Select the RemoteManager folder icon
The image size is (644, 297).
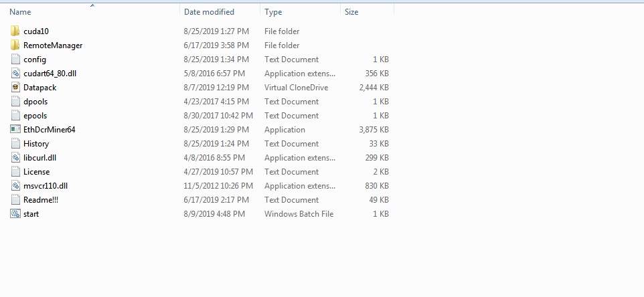[15, 45]
